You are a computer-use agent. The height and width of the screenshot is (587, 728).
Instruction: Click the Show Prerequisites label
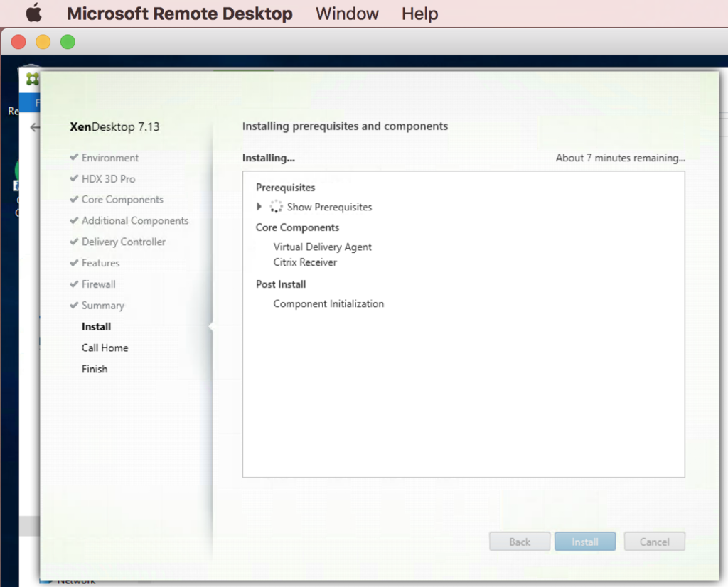(x=329, y=207)
